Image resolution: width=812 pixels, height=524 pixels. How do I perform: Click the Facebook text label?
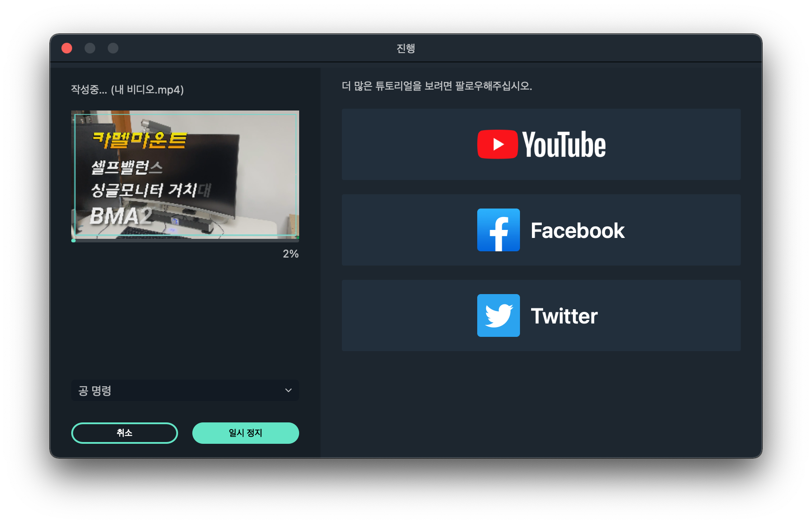pos(578,231)
